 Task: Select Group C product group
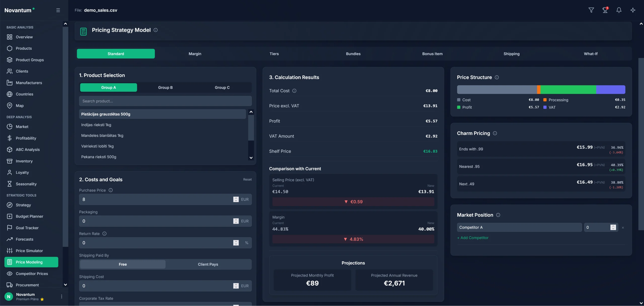(x=222, y=87)
